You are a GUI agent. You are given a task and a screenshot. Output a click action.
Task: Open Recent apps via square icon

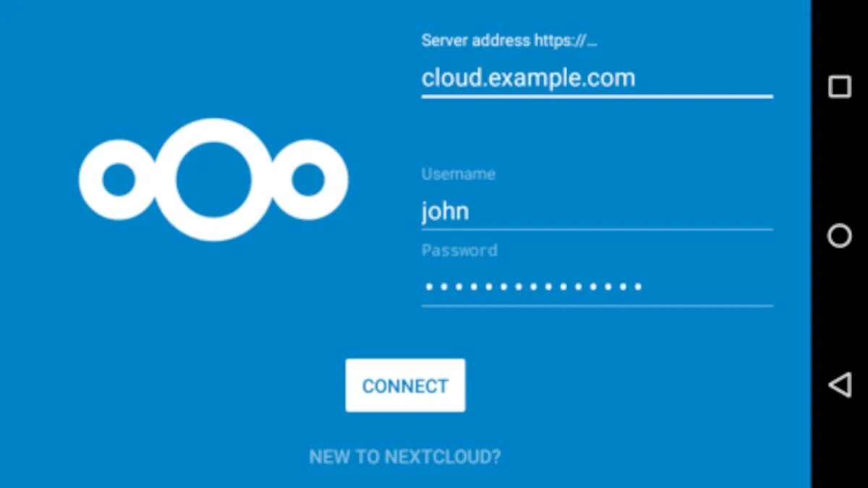click(839, 87)
